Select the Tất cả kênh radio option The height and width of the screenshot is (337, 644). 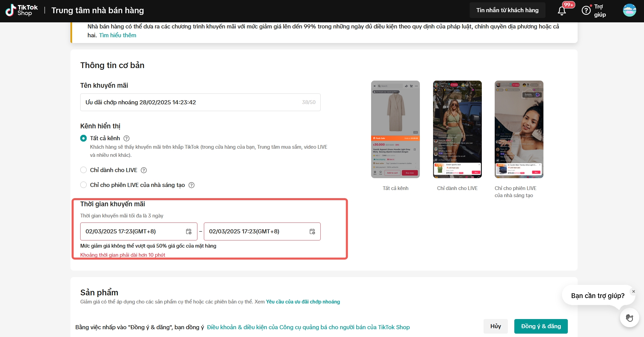pos(84,138)
